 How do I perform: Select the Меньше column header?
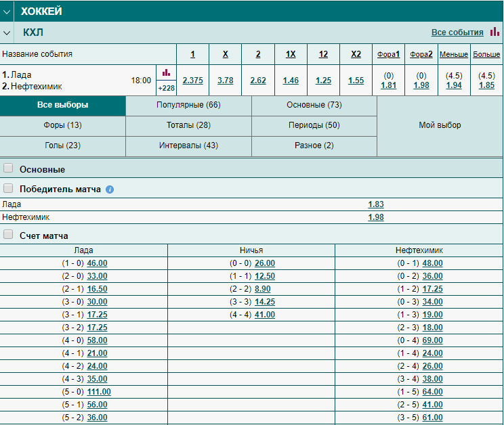click(x=454, y=54)
